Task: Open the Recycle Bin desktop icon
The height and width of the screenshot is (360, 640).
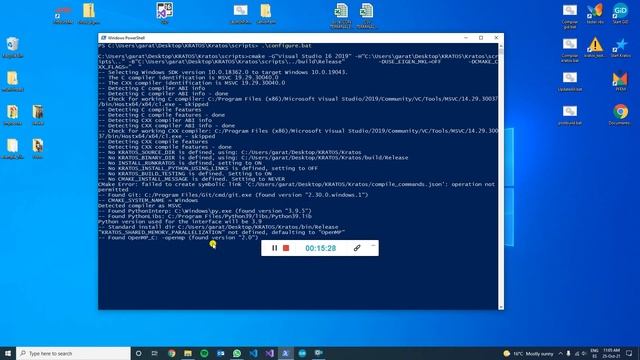Action: [x=13, y=47]
